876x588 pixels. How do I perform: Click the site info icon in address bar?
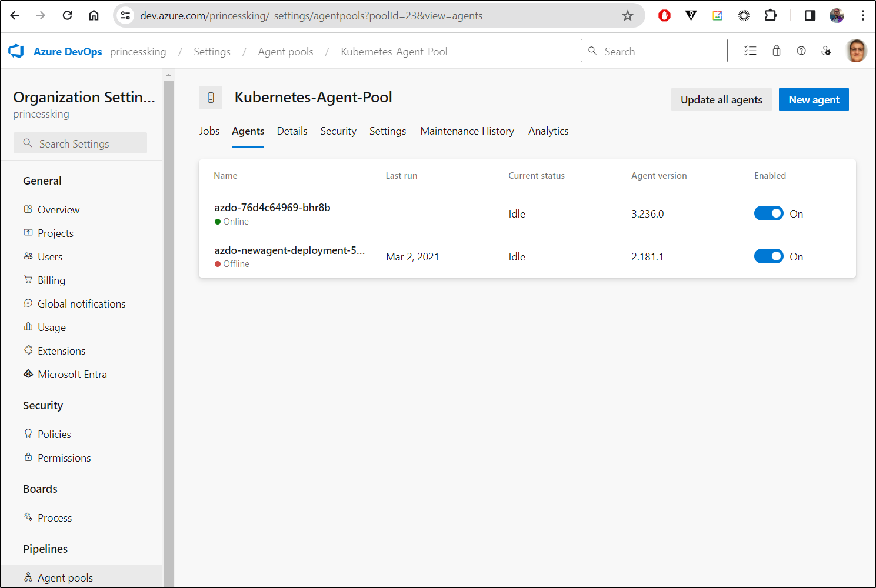point(125,16)
